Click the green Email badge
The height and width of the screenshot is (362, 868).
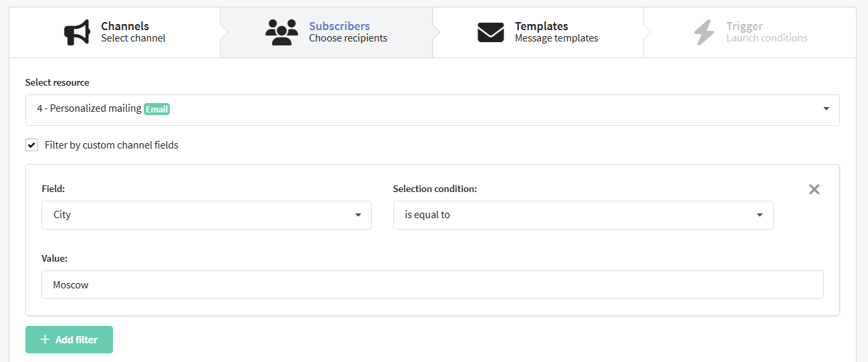point(157,109)
